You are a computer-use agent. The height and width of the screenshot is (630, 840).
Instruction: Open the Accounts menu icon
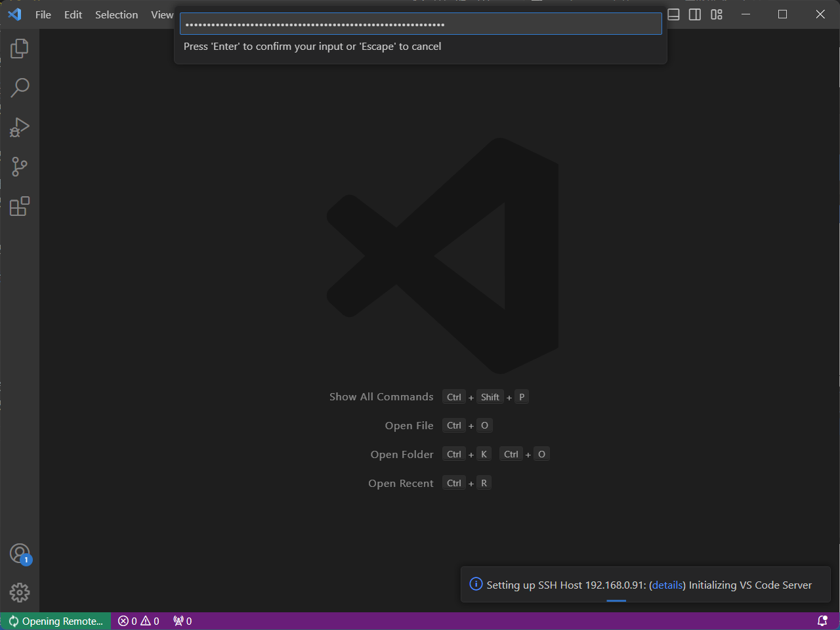click(20, 554)
